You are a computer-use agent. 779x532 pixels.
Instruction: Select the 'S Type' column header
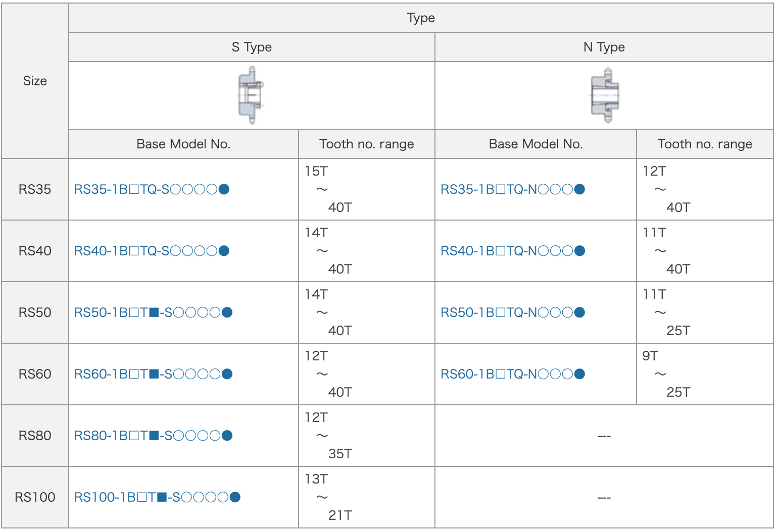[252, 47]
